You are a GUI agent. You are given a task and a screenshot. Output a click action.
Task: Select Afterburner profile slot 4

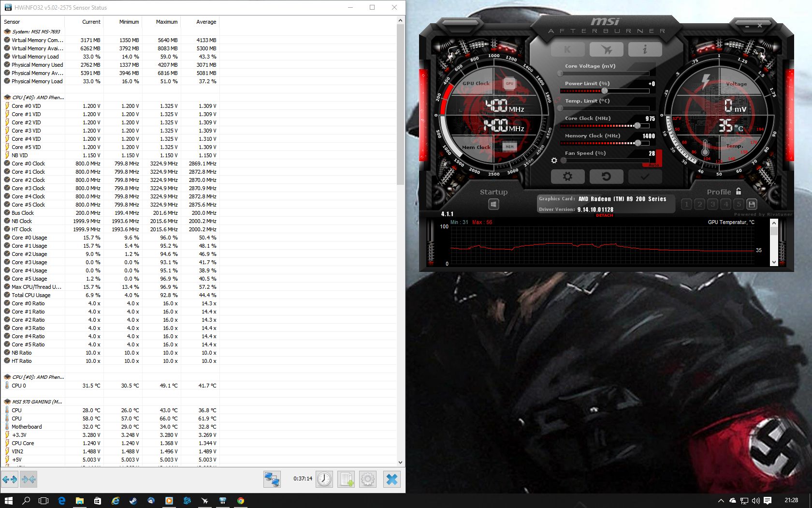tap(725, 204)
